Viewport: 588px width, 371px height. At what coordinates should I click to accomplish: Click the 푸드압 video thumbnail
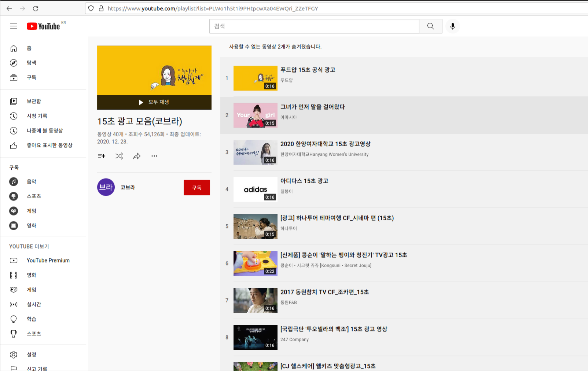click(x=256, y=78)
